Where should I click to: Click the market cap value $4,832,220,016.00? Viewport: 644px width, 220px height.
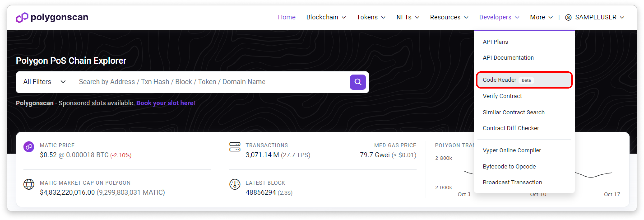coord(67,192)
